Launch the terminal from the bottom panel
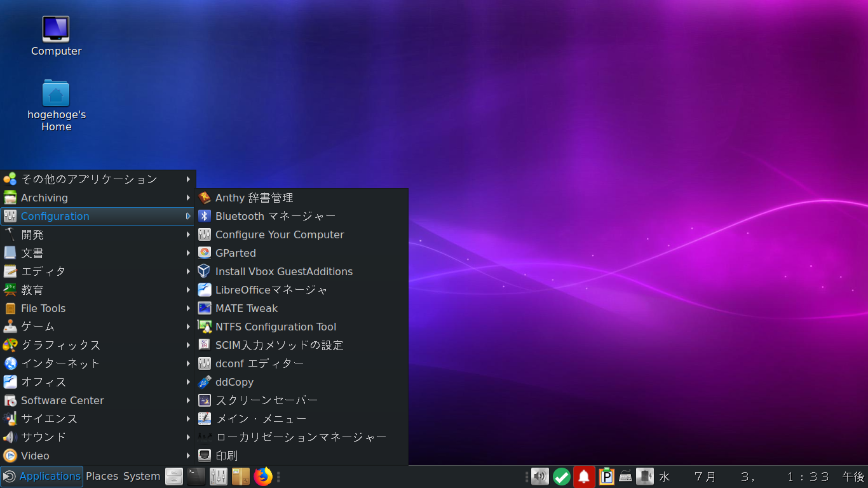The height and width of the screenshot is (488, 868). point(196,477)
